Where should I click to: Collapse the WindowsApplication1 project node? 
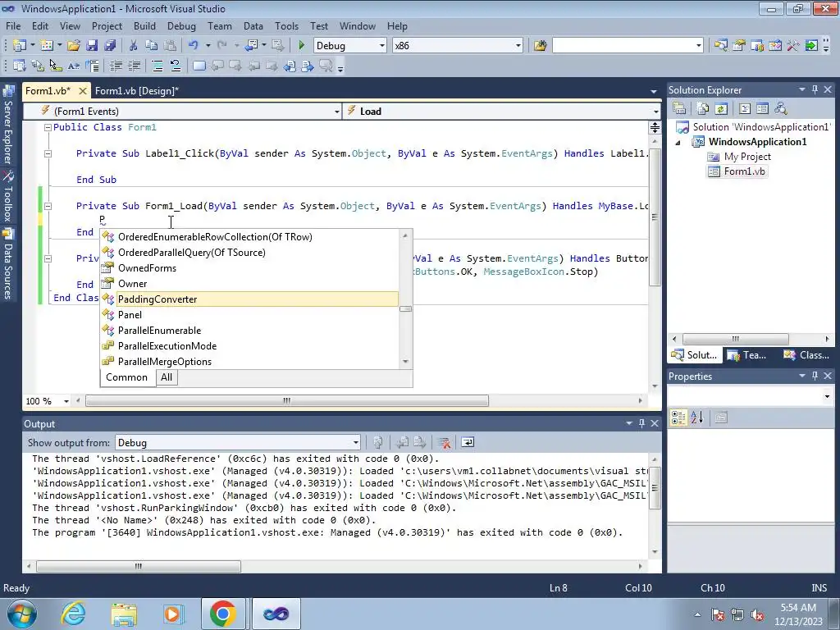click(678, 143)
